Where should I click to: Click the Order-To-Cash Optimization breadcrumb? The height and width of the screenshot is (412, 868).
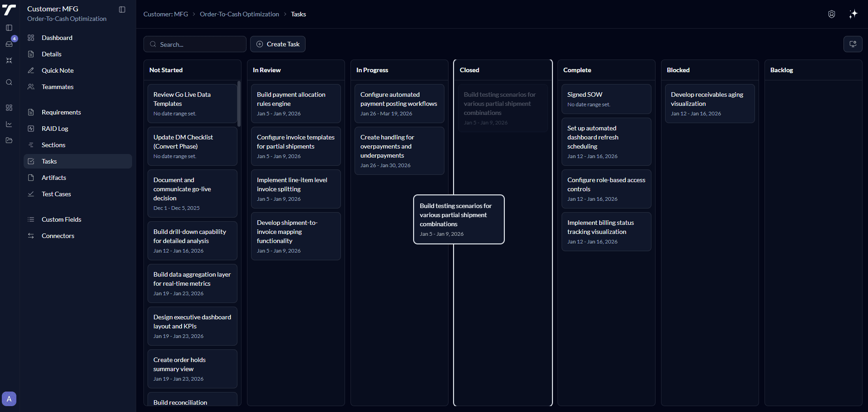[239, 14]
